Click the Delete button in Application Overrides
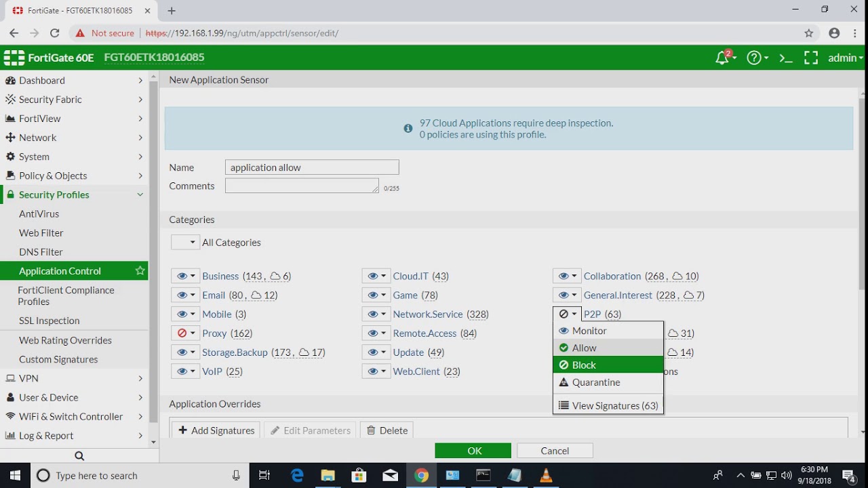The image size is (868, 488). tap(387, 430)
